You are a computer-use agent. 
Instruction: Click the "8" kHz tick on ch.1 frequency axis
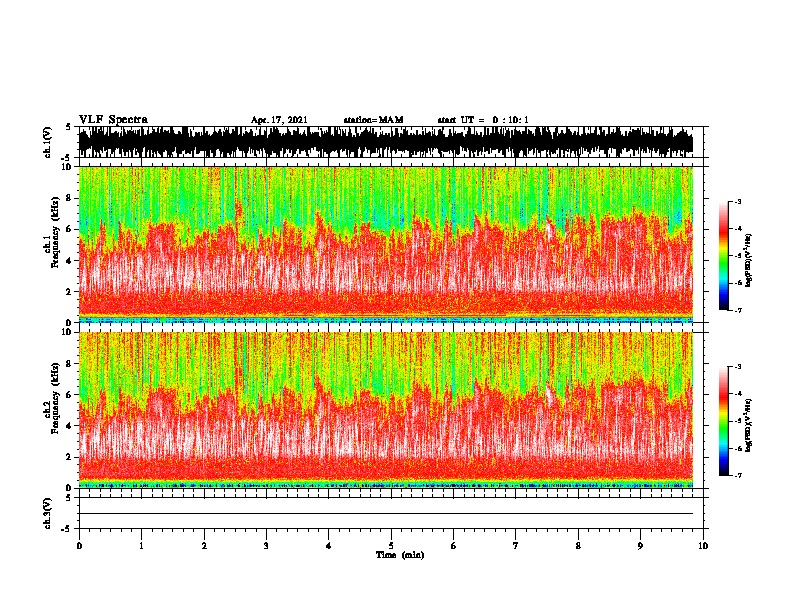[x=69, y=198]
